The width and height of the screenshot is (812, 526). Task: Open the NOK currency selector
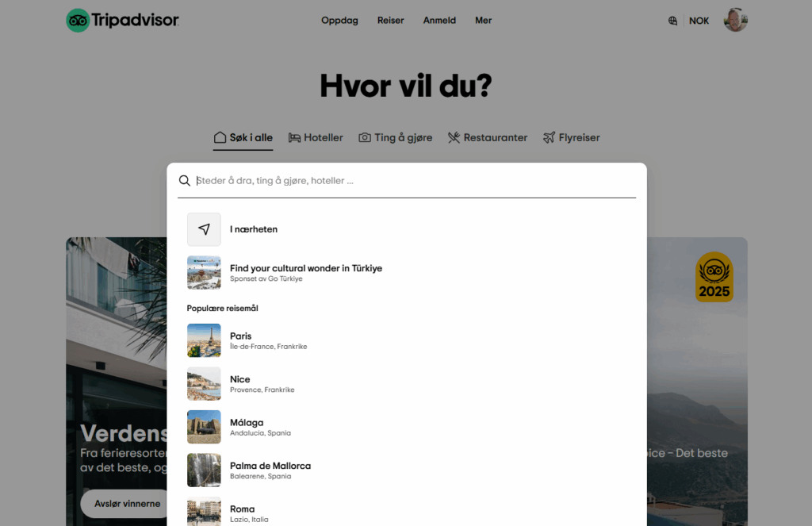(699, 20)
